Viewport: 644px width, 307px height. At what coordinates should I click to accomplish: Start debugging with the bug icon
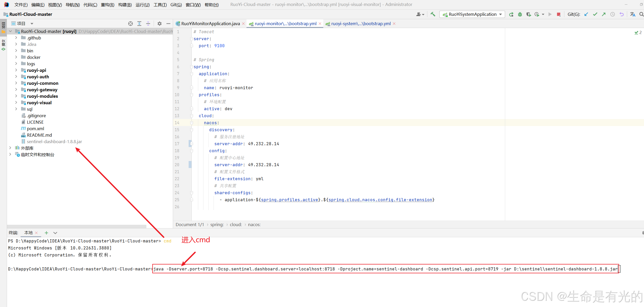[x=520, y=14]
